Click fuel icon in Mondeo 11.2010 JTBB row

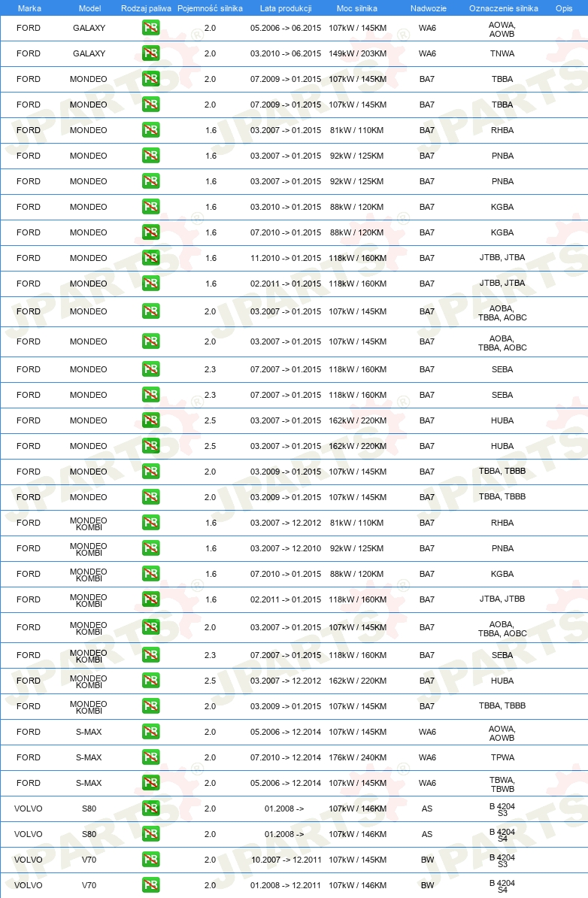tap(150, 258)
